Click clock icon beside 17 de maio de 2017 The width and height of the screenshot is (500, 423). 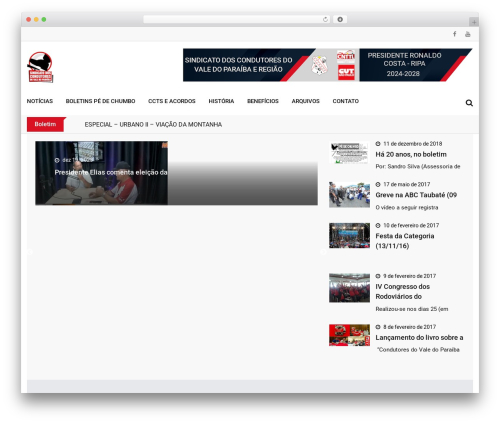pos(378,184)
